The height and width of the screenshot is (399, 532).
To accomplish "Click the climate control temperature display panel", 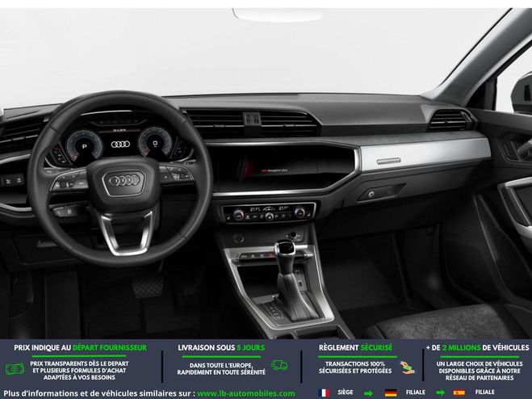I will [269, 212].
